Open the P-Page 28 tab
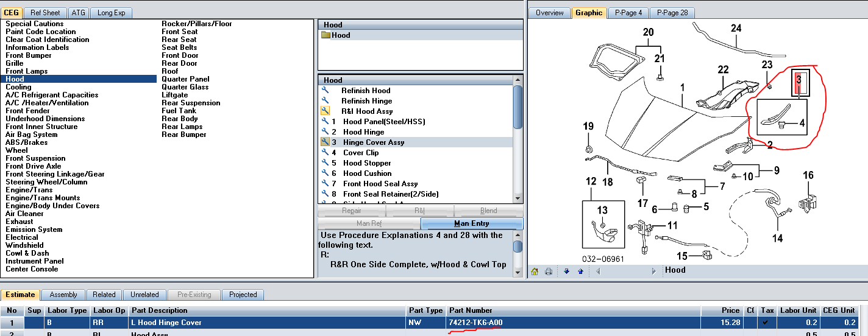 [672, 13]
